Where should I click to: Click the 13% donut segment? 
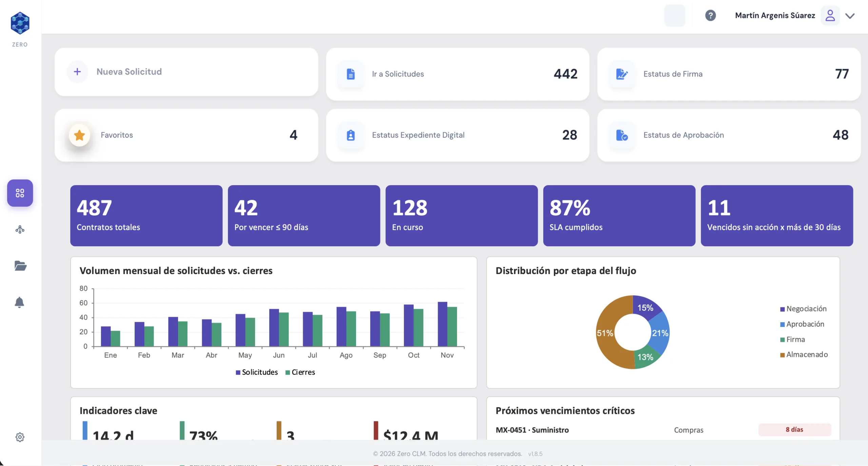tap(645, 357)
